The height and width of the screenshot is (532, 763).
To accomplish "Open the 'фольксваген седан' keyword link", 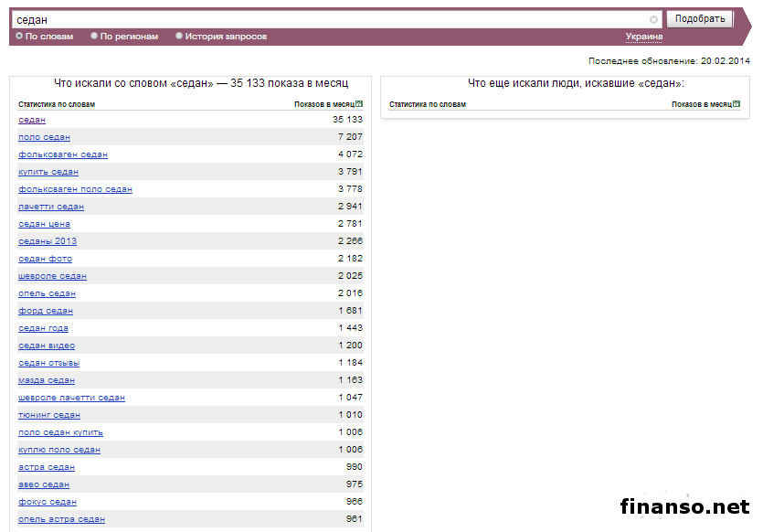I will click(63, 154).
